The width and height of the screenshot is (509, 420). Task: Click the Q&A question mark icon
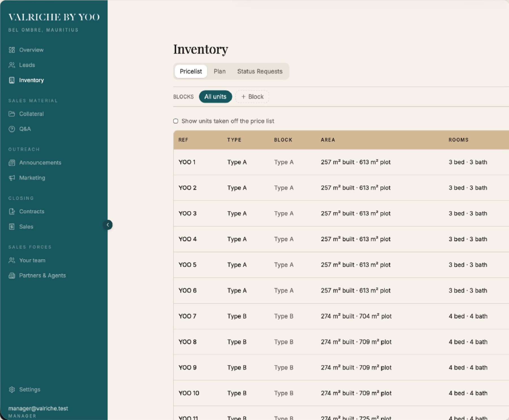12,129
